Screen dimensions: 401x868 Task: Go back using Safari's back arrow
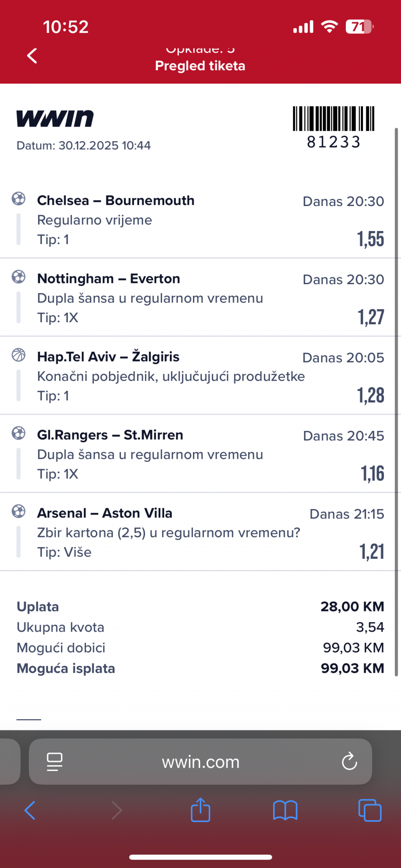(x=30, y=810)
